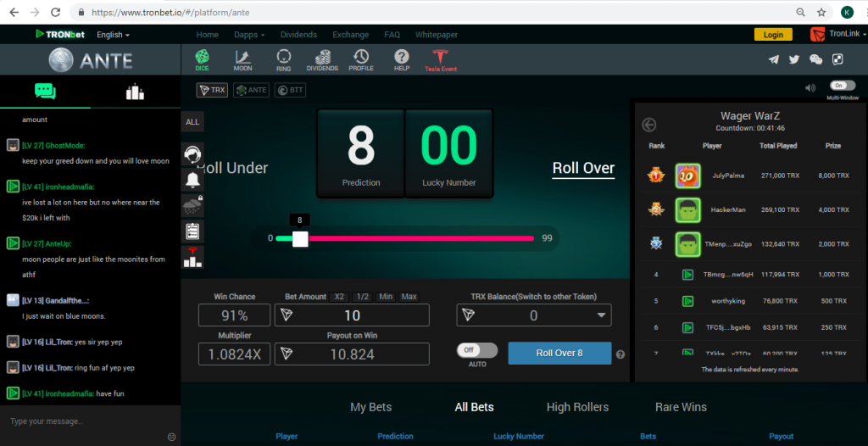Switch to Roll Over mode
The height and width of the screenshot is (446, 868).
[x=583, y=169]
